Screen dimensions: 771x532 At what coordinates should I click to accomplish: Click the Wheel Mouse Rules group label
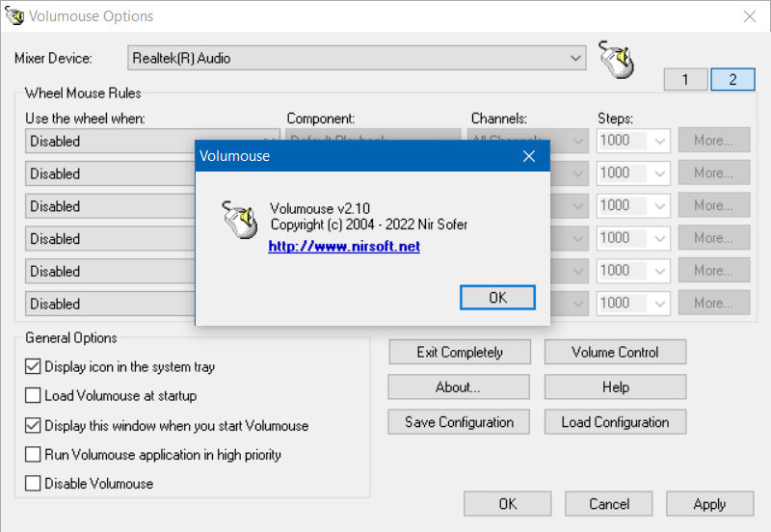click(83, 93)
